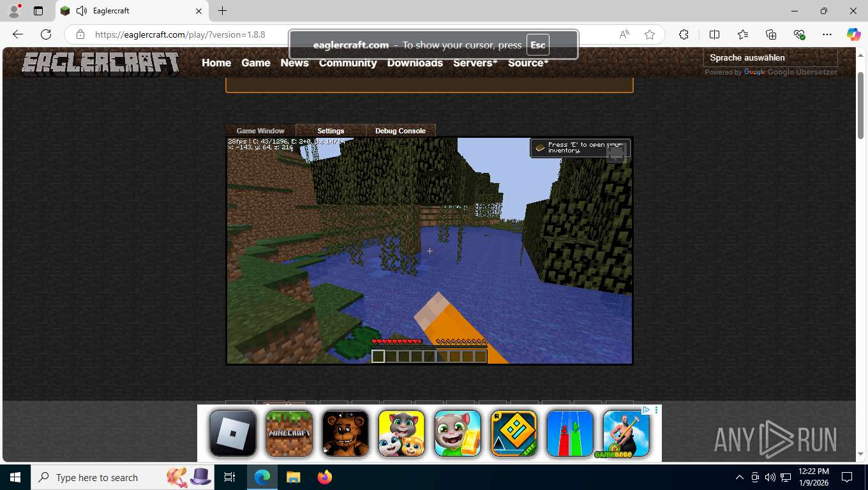The width and height of the screenshot is (868, 490).
Task: Open File Explorer from taskbar
Action: point(293,477)
